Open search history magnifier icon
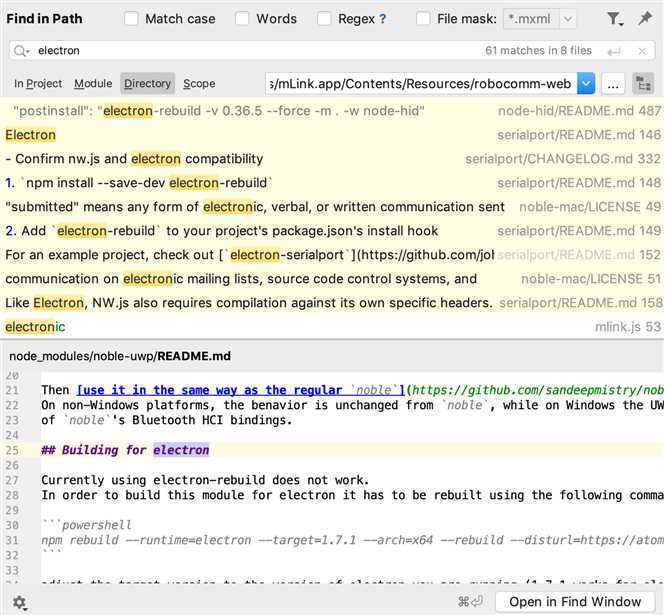 click(x=21, y=51)
